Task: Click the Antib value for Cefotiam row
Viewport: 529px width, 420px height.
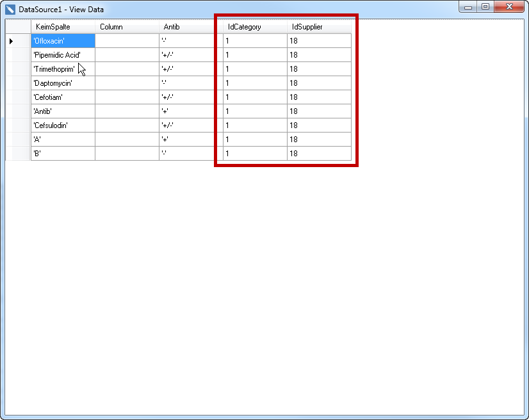Action: coord(191,97)
